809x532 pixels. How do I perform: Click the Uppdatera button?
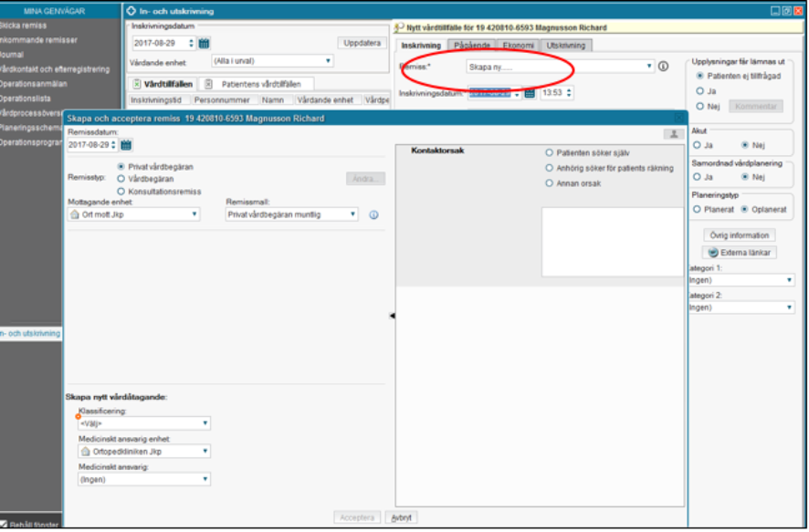[362, 43]
